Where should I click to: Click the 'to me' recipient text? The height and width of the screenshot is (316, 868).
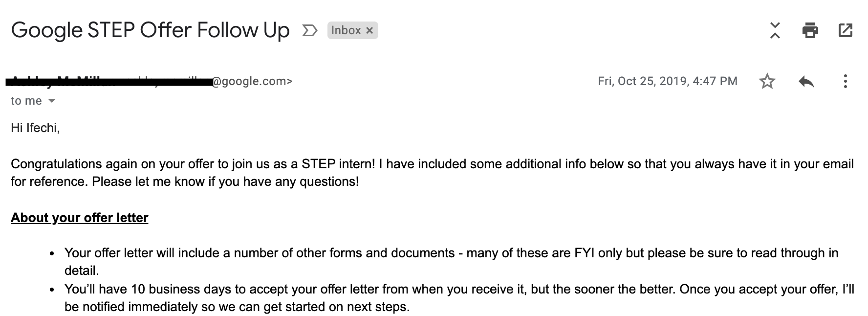pyautogui.click(x=26, y=101)
